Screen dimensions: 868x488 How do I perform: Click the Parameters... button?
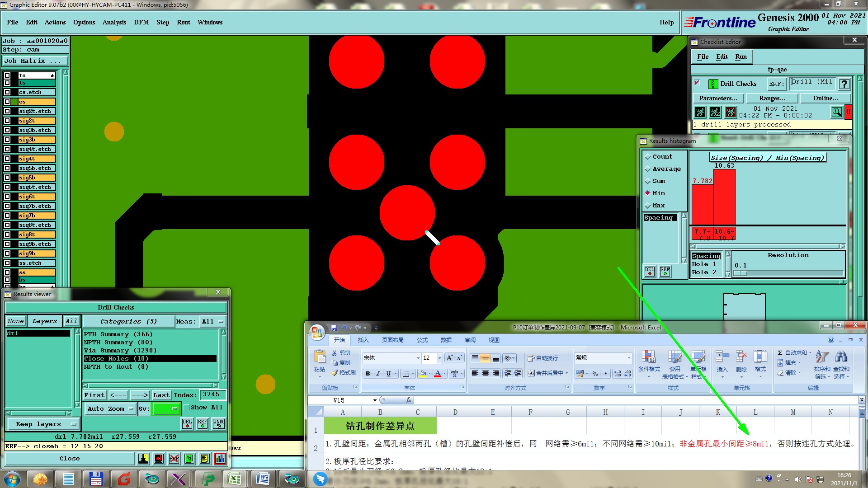coord(717,98)
